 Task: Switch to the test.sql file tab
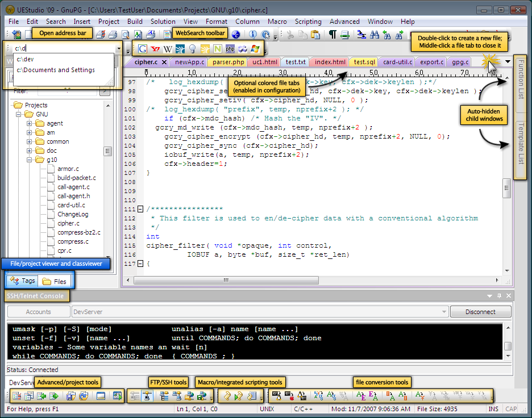click(364, 62)
